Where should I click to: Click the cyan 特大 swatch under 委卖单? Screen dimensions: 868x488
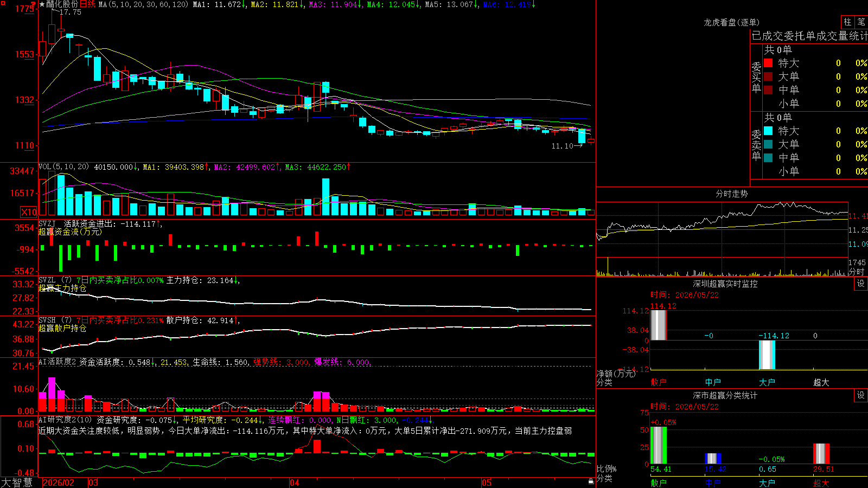[x=768, y=131]
